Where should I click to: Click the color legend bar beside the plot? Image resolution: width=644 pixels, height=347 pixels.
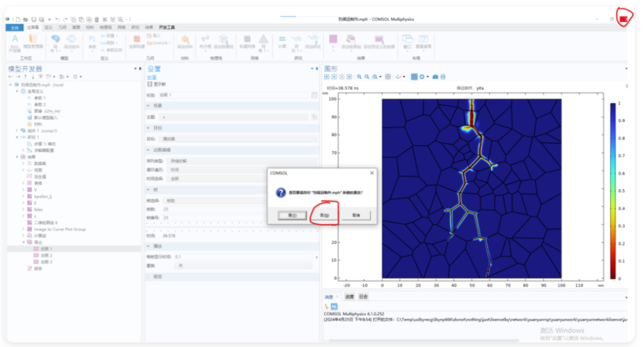coord(613,191)
